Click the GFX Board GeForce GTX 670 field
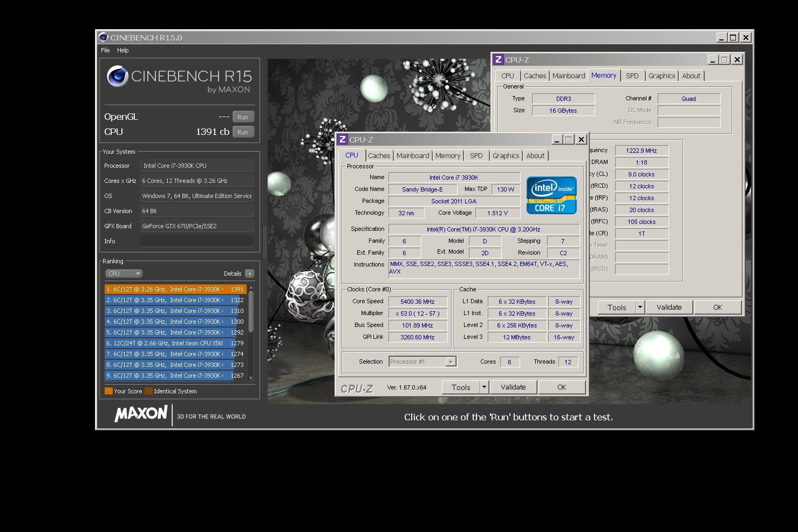798x532 pixels. coord(197,226)
